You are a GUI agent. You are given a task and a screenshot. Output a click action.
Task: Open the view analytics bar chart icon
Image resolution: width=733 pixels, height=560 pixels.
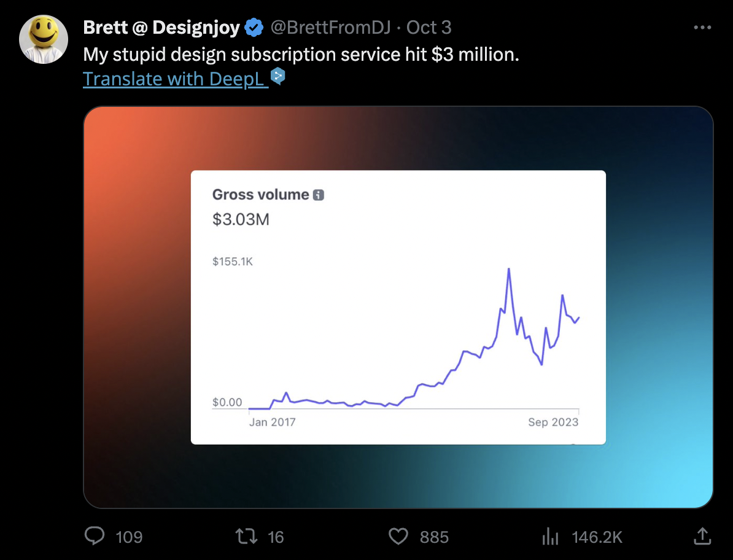click(x=550, y=537)
